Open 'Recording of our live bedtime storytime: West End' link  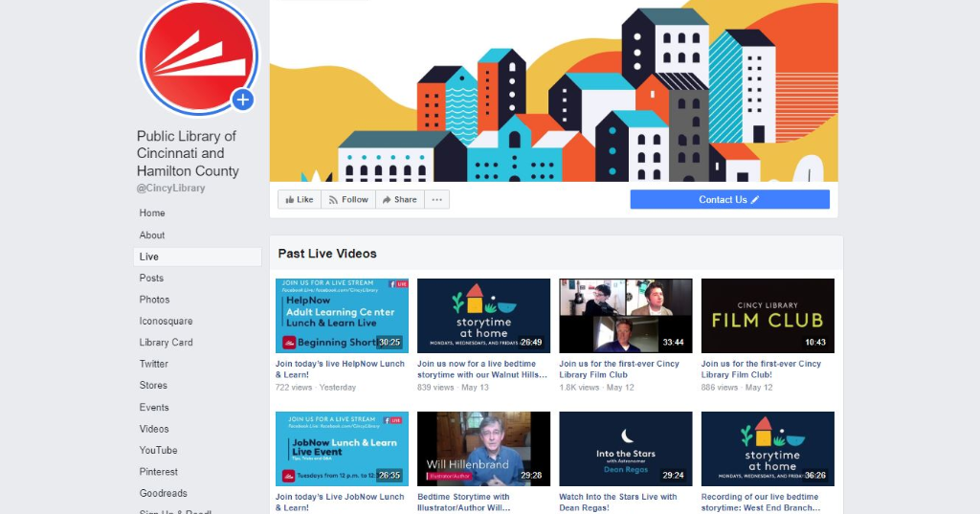tap(761, 503)
